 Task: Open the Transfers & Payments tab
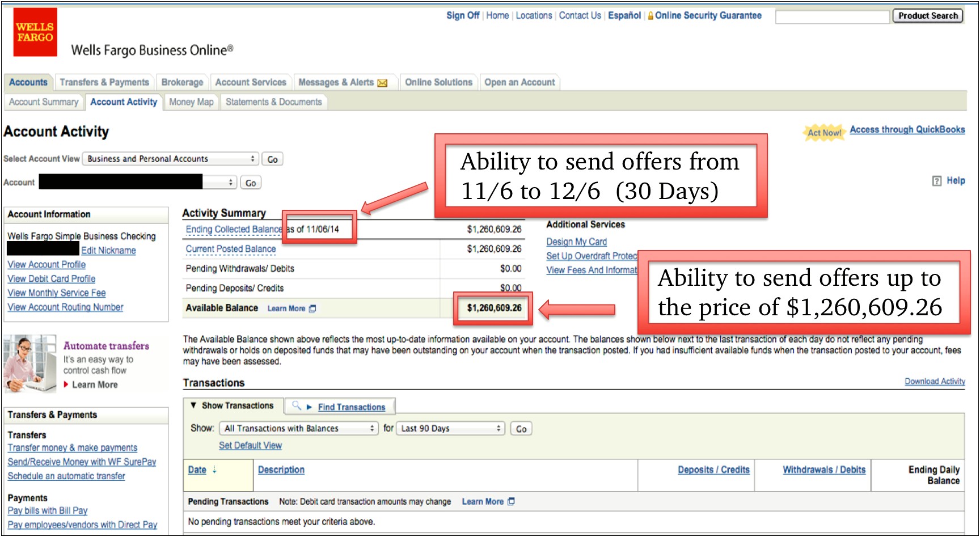104,82
